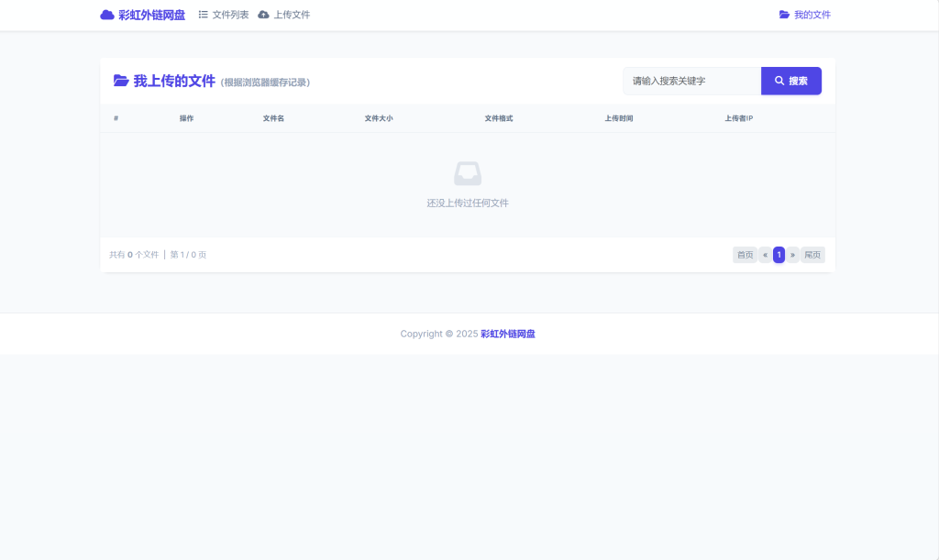The image size is (939, 560).
Task: Click the list icon beside 文件列表
Action: [x=204, y=15]
